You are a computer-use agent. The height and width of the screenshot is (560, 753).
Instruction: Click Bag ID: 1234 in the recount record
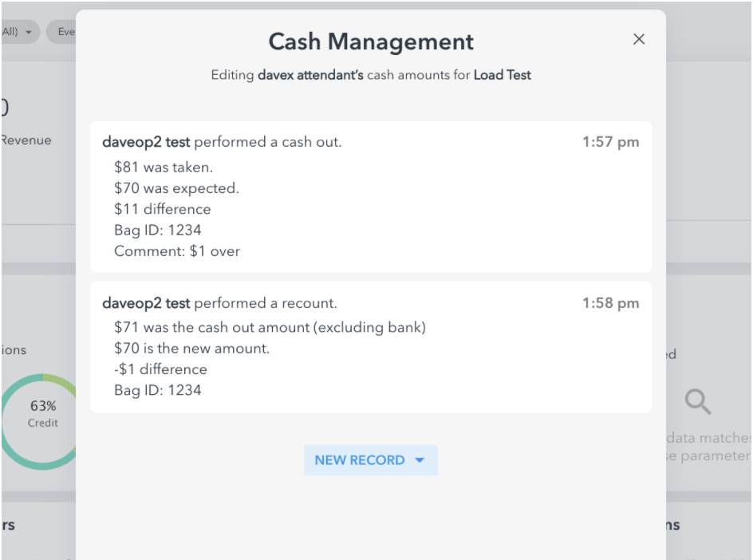pos(157,390)
